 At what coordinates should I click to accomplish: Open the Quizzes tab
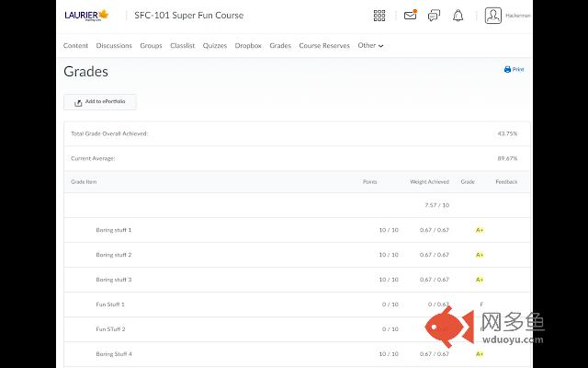215,45
